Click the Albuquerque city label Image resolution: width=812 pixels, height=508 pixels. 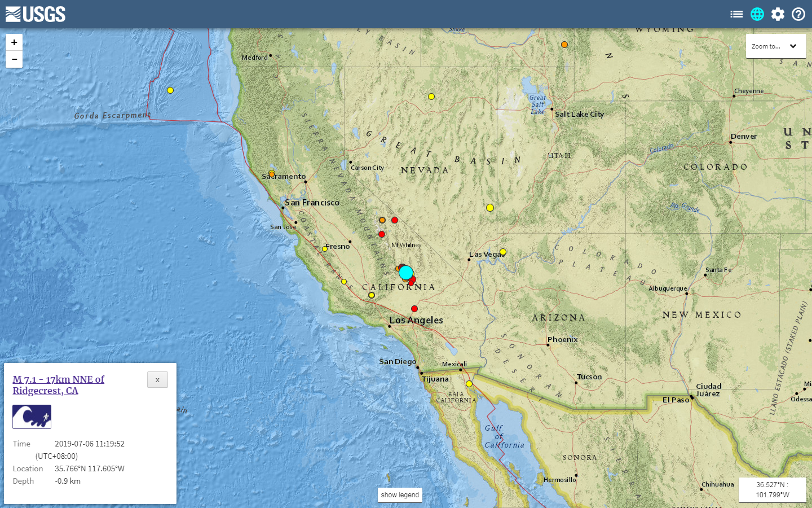668,288
